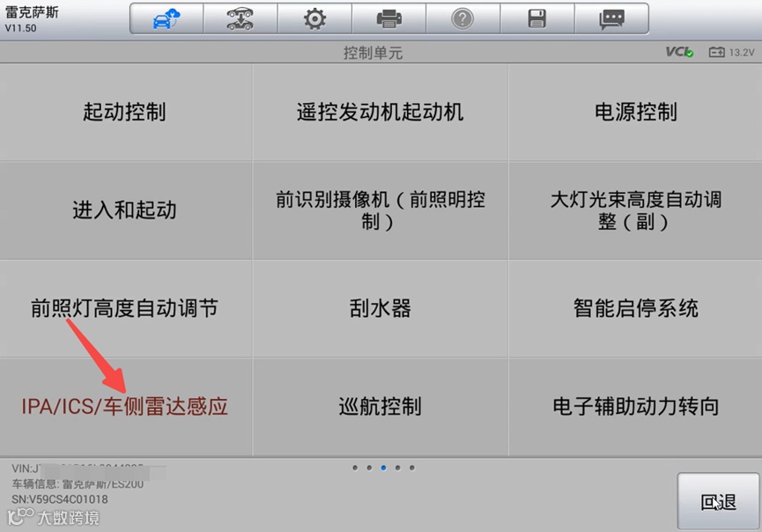Check the VCI connection status icon
The width and height of the screenshot is (762, 532).
679,52
